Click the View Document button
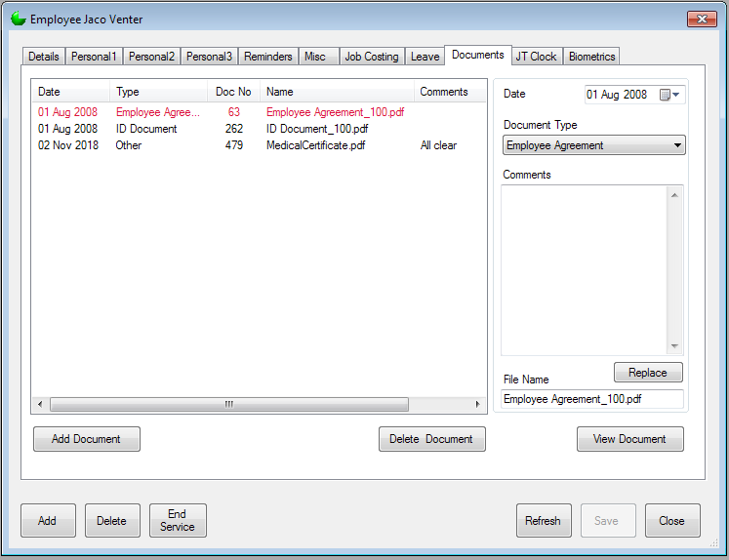This screenshot has height=560, width=729. point(630,439)
